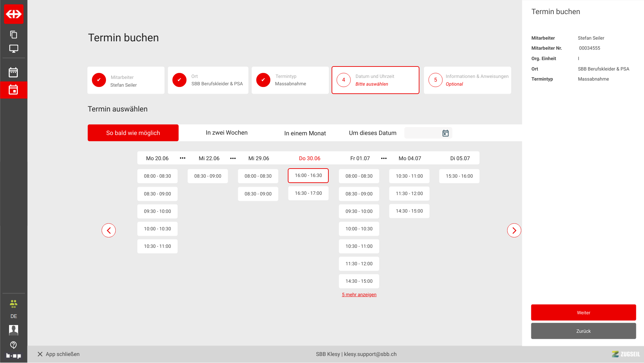Select the 08:30 - 09:00 slot on Mi 22.06

point(208,176)
